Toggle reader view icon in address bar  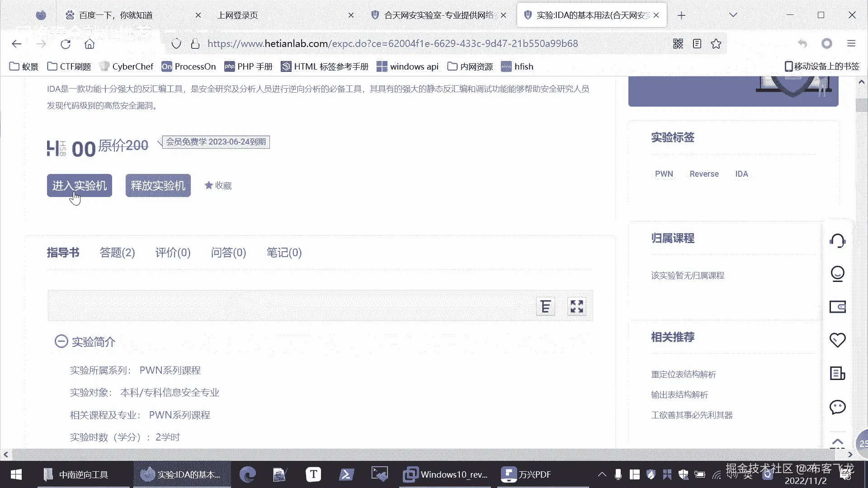click(x=697, y=44)
